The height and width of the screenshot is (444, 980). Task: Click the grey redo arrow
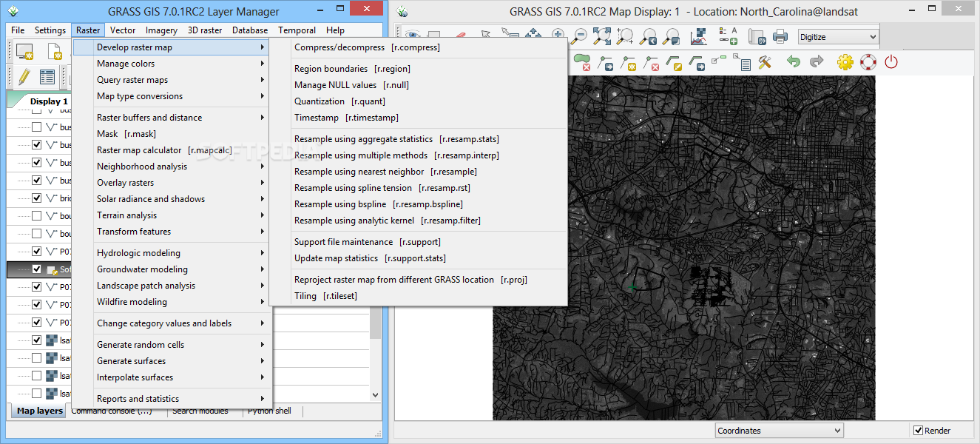point(817,62)
